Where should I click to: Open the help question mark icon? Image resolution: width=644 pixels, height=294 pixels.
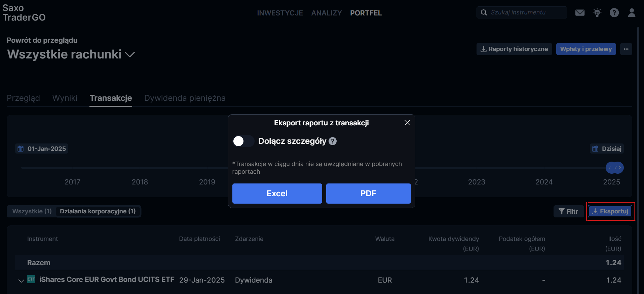[614, 13]
